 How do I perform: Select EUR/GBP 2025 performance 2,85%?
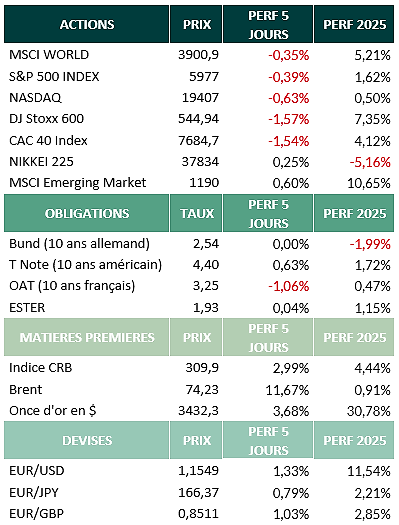(372, 514)
